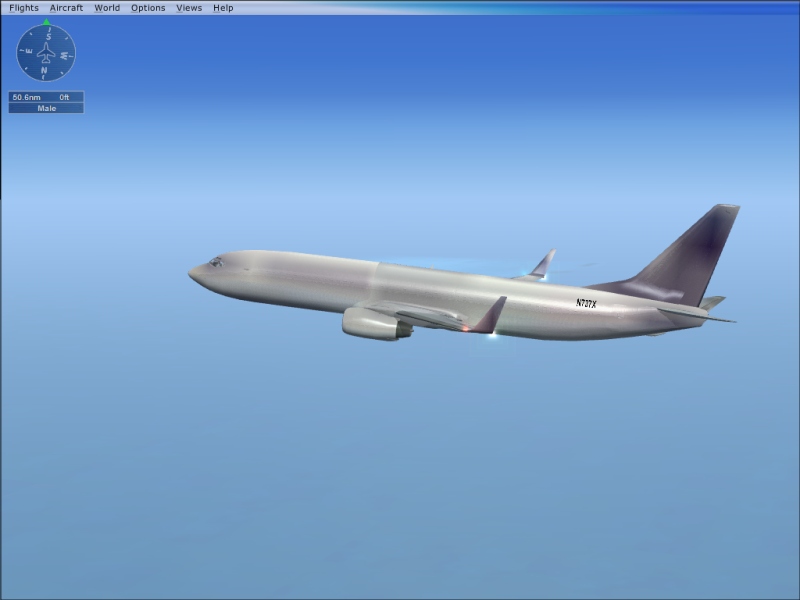800x600 pixels.
Task: Open the Help menu
Action: click(x=223, y=8)
